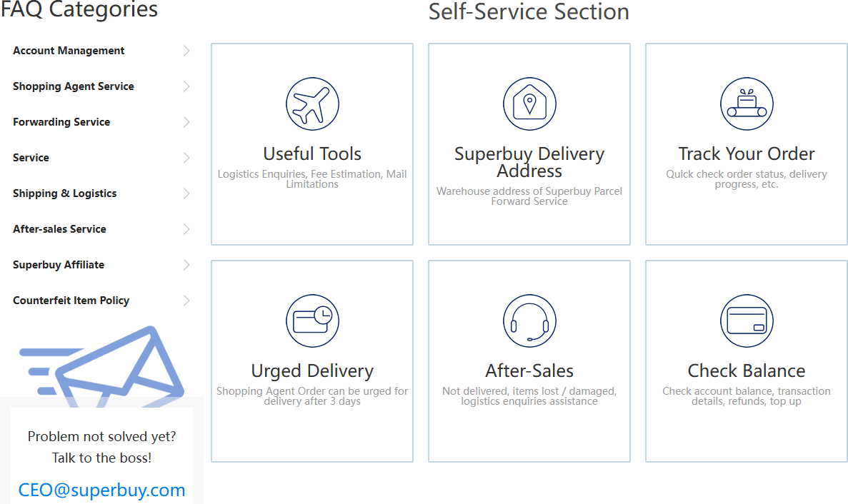
Task: Open Shipping & Logistics FAQ category
Action: [x=65, y=193]
